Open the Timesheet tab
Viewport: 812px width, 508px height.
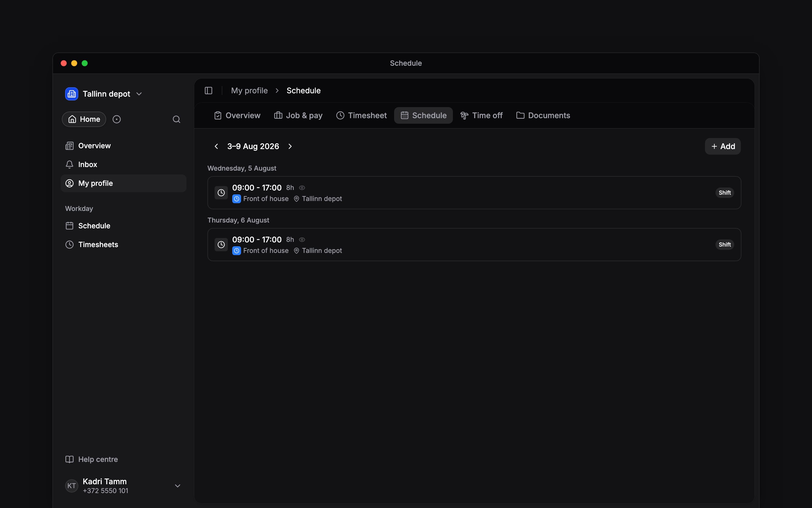click(x=361, y=116)
